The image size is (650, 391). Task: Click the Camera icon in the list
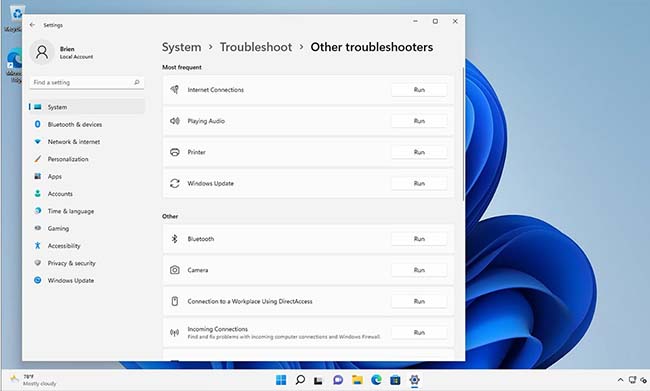(x=175, y=270)
